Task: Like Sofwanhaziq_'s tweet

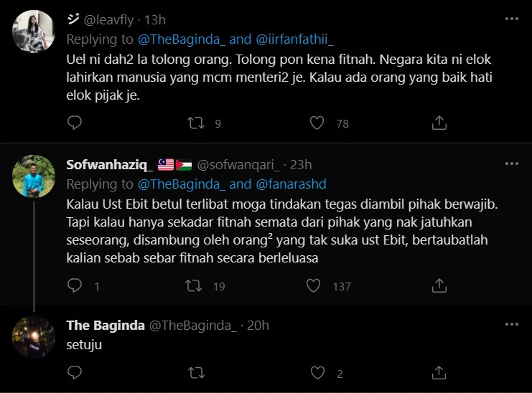Action: (314, 286)
